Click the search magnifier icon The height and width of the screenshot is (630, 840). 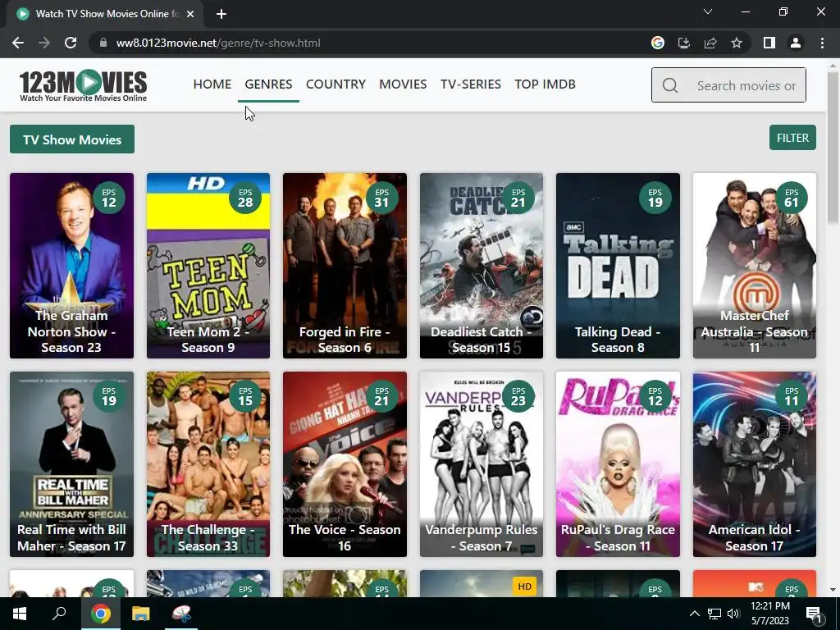[x=669, y=85]
